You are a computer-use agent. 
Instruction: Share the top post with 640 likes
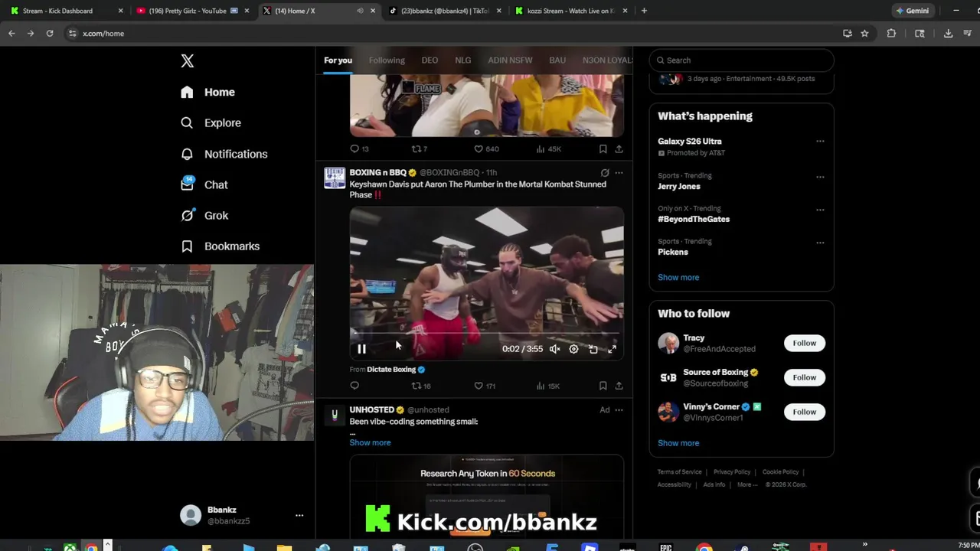point(619,149)
